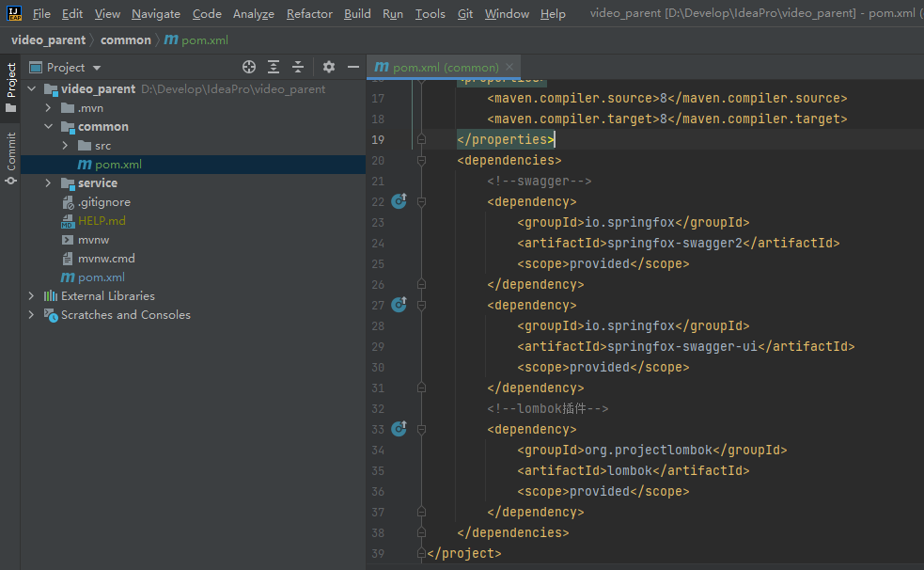
Task: Fold the properties closing tag on line 19
Action: 421,140
